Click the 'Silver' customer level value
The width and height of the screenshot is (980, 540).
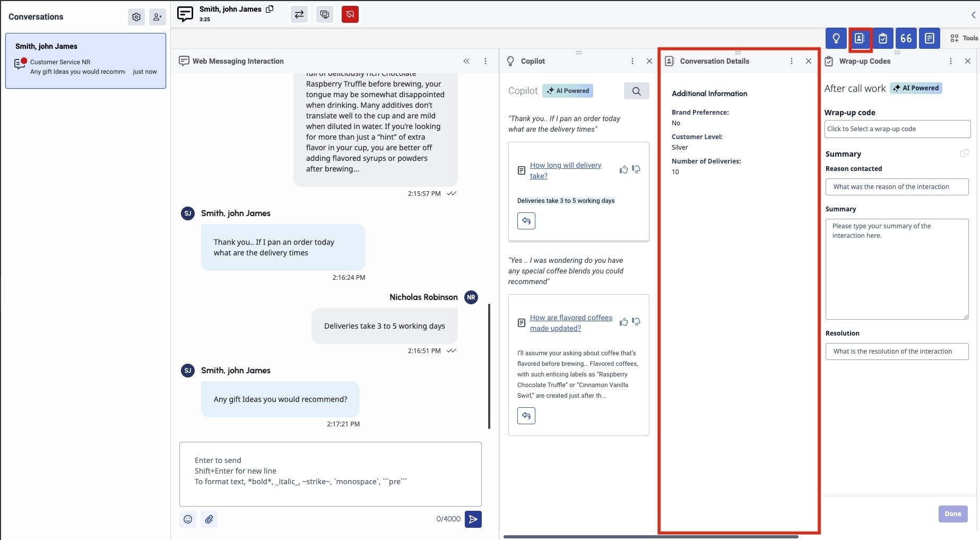(x=680, y=148)
